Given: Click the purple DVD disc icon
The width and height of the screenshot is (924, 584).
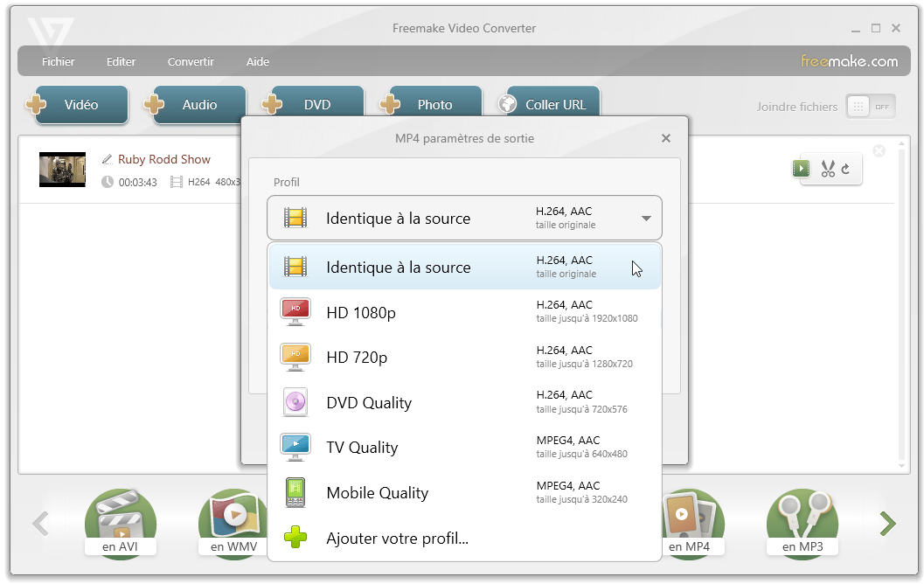Looking at the screenshot, I should pyautogui.click(x=295, y=402).
